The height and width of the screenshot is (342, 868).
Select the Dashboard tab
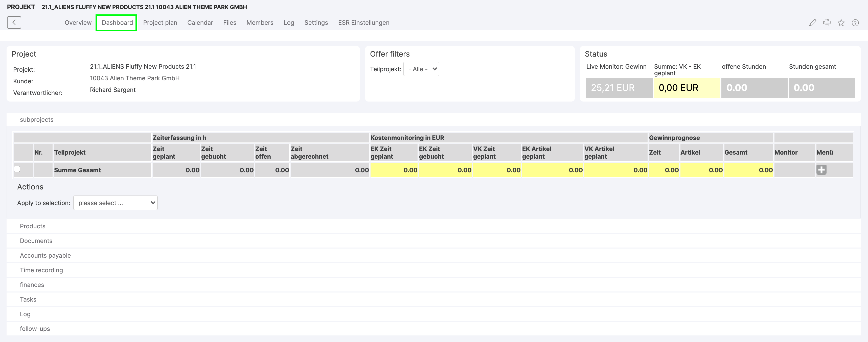(x=117, y=22)
